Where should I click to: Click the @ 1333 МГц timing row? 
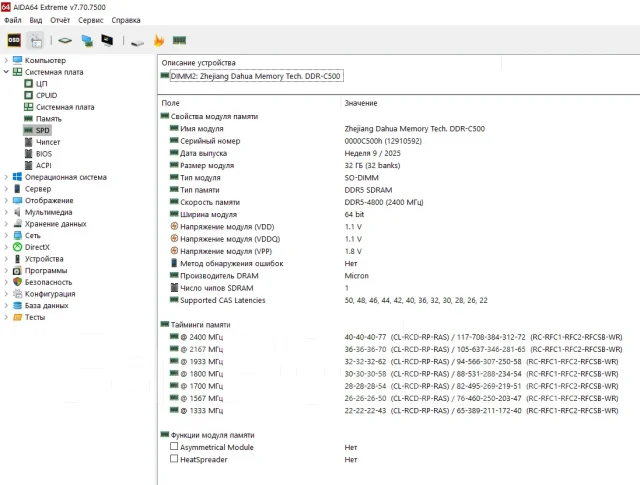click(399, 410)
